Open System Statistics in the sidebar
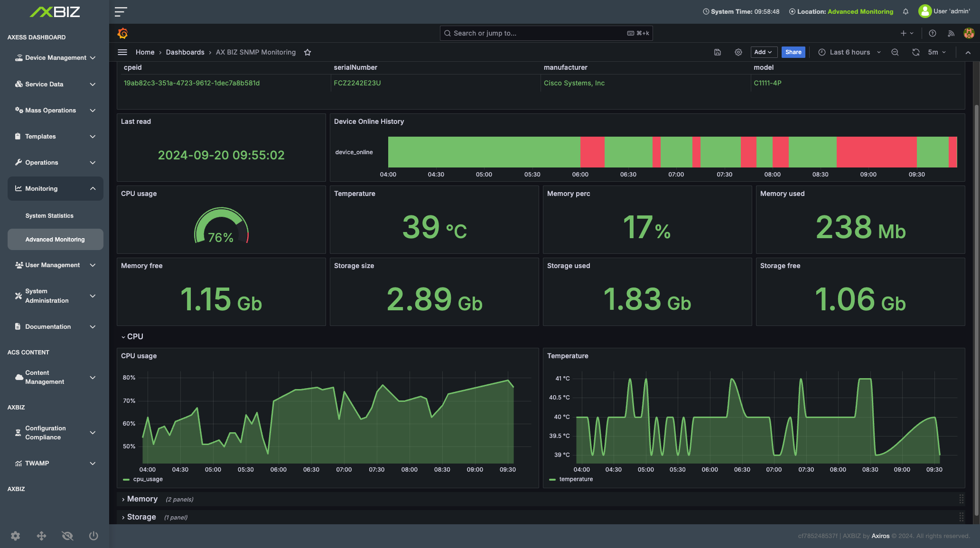This screenshot has width=980, height=548. [49, 216]
